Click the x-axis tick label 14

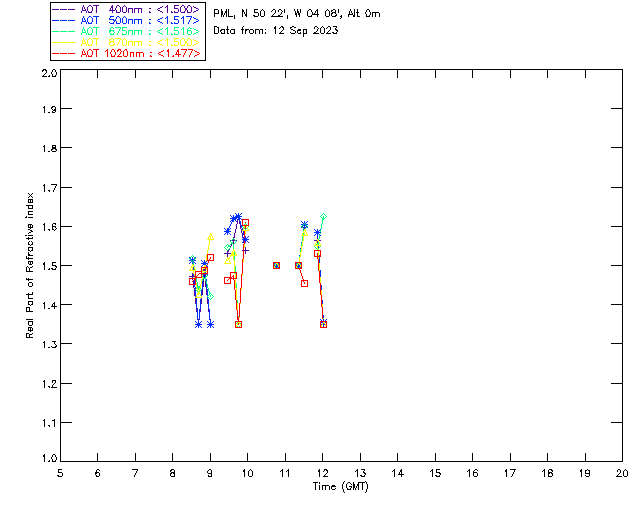(x=398, y=473)
